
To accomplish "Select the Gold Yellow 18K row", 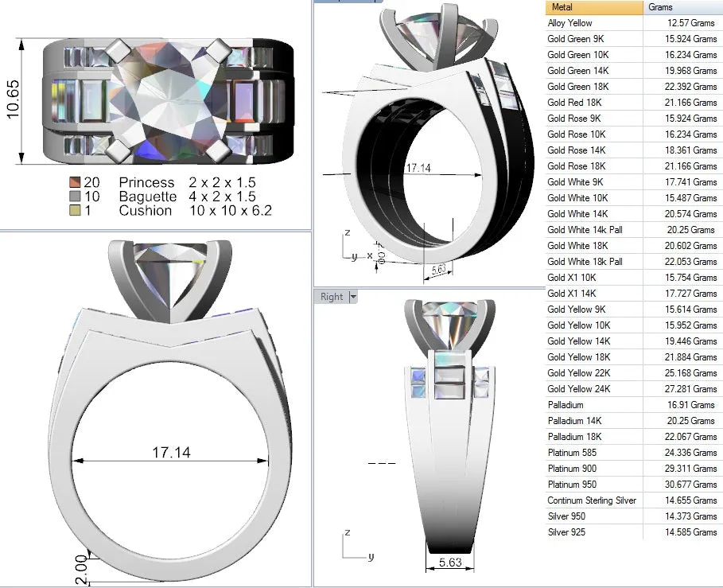I will 634,357.
